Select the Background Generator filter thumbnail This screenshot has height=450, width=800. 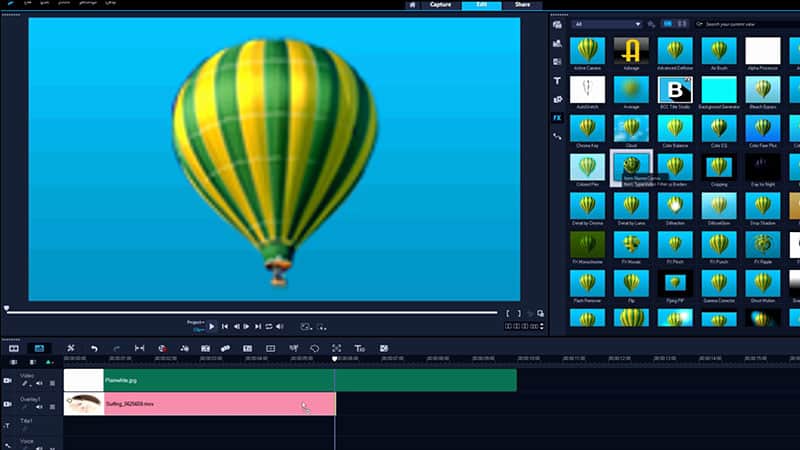click(x=719, y=90)
